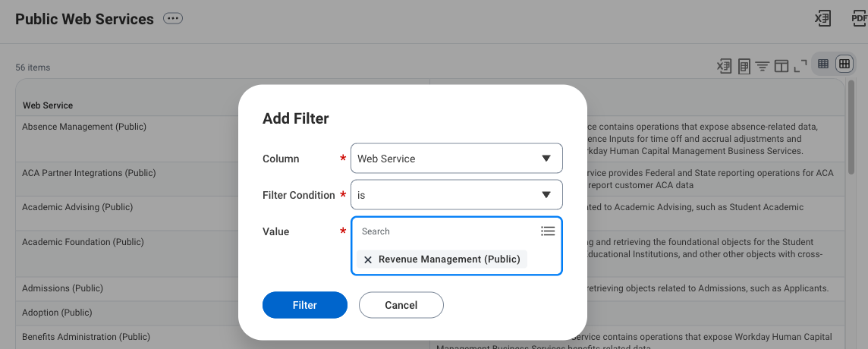
Task: Click the 56 items count label
Action: coord(33,68)
